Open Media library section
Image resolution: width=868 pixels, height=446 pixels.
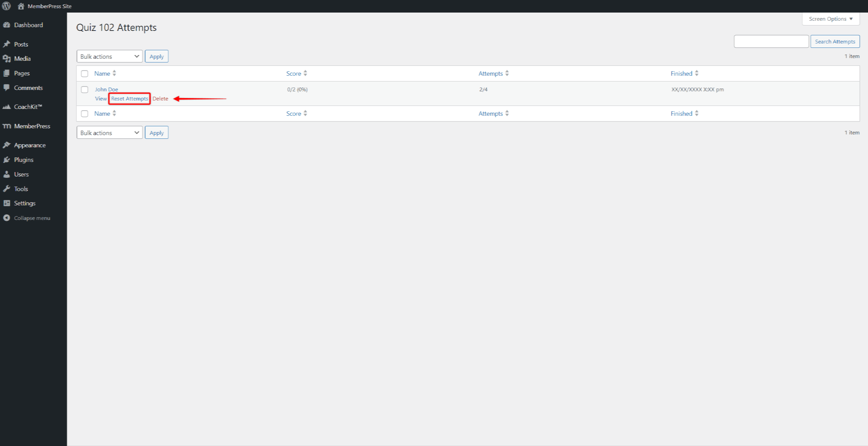coord(22,58)
